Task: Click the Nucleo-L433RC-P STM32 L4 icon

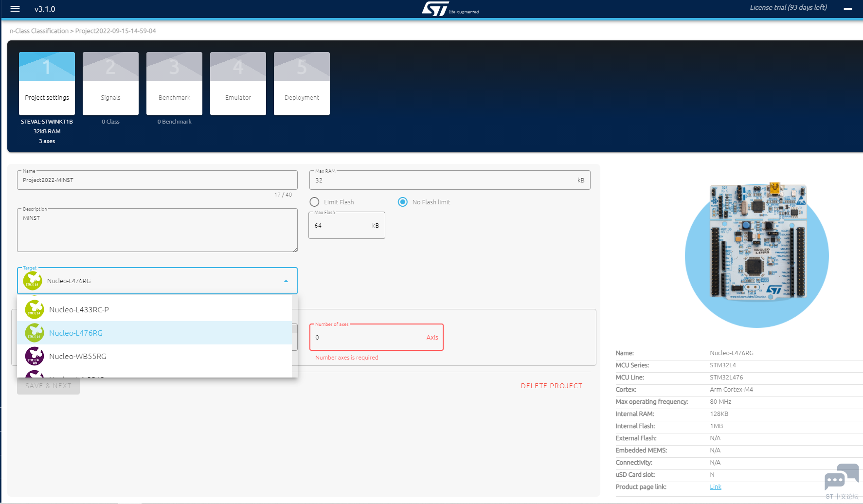Action: point(35,309)
